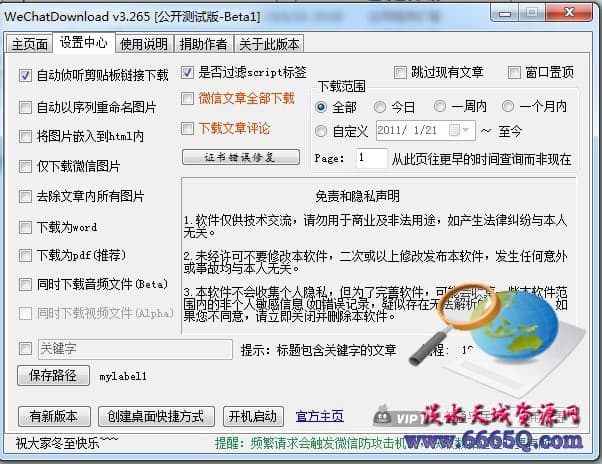
Task: Click the 证书错误修复 button
Action: click(241, 157)
